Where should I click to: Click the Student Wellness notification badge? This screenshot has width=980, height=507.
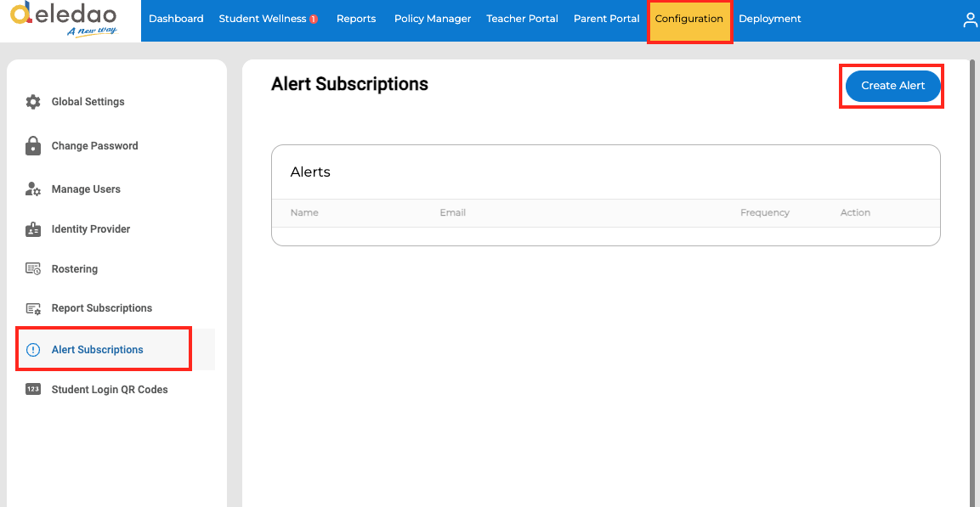pos(314,20)
